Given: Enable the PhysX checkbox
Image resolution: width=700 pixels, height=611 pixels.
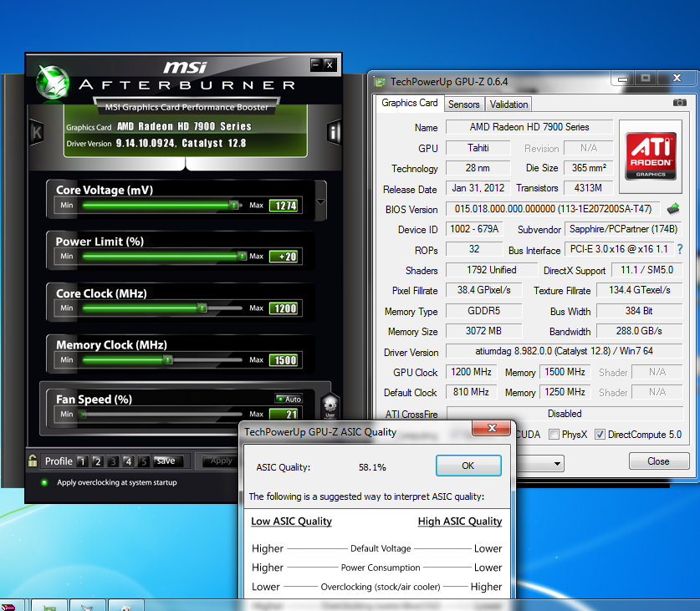Looking at the screenshot, I should (554, 435).
